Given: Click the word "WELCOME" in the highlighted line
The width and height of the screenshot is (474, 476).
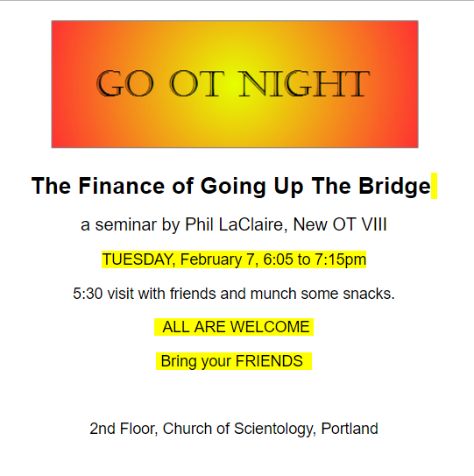Looking at the screenshot, I should 270,327.
